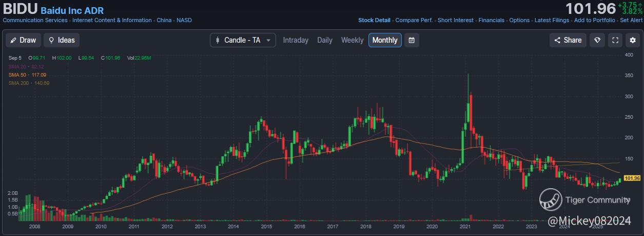The width and height of the screenshot is (644, 236).
Task: Expand the Candle - TA chart type dropdown
Action: point(243,40)
